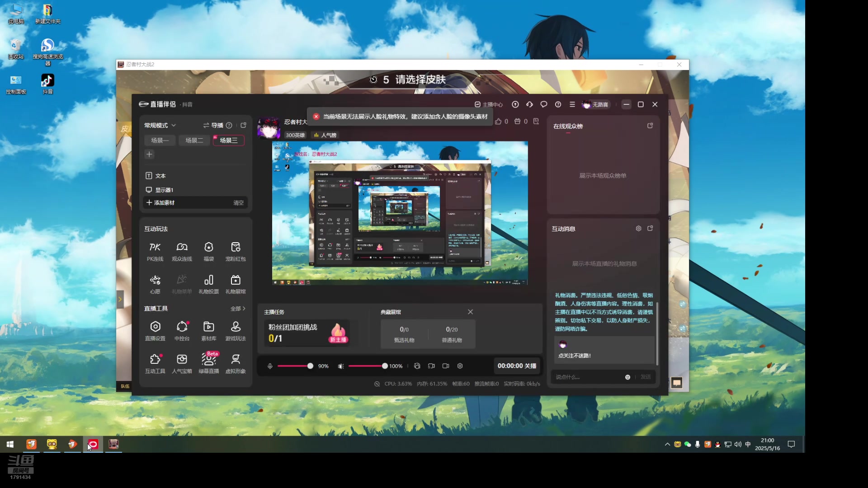
Task: Open the 素材库 material library
Action: [x=208, y=331]
